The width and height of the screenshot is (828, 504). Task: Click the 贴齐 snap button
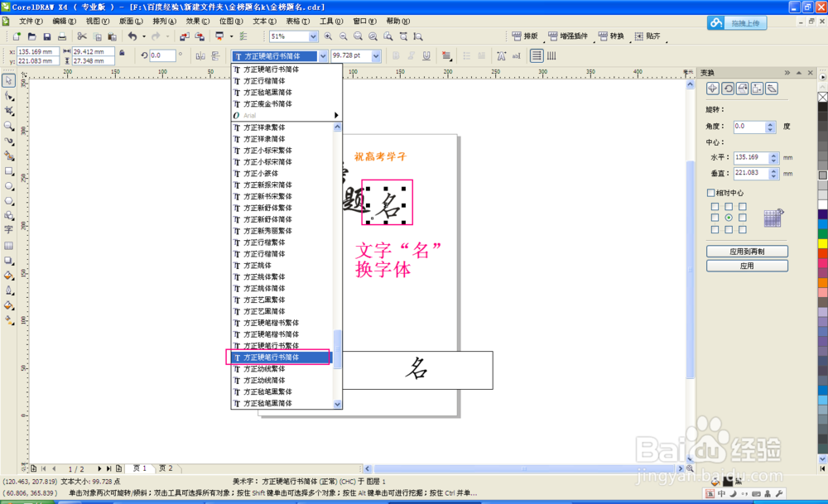coord(647,36)
